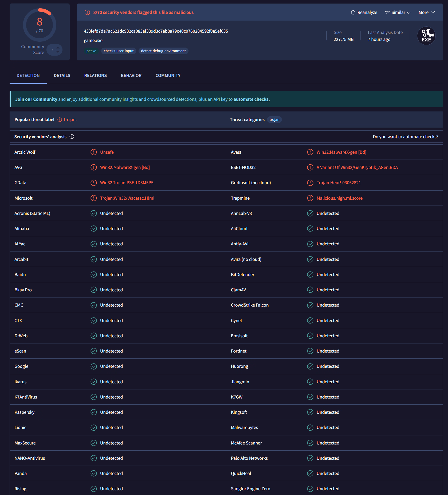
Task: Click the detection score ring showing 8/70
Action: click(40, 25)
